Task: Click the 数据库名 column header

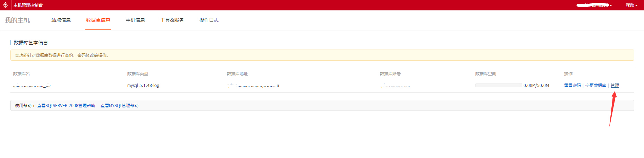Action: tap(22, 74)
